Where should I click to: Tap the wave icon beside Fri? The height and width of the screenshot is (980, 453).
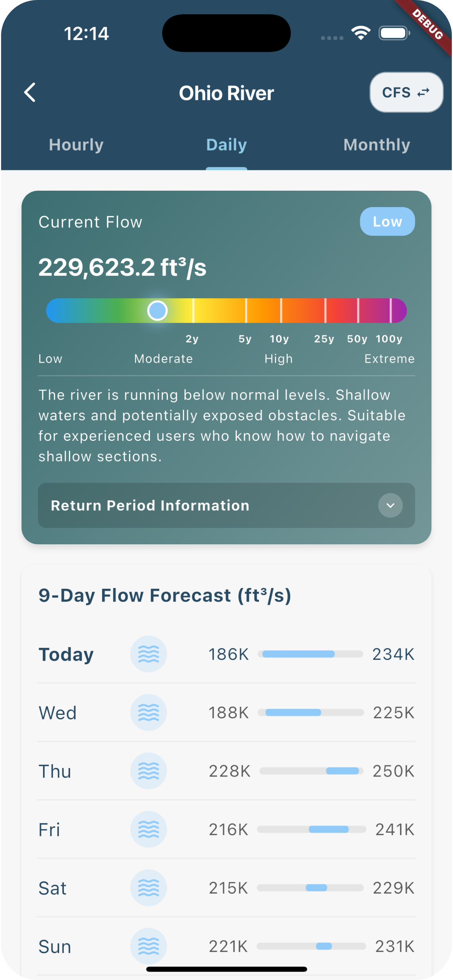[148, 829]
